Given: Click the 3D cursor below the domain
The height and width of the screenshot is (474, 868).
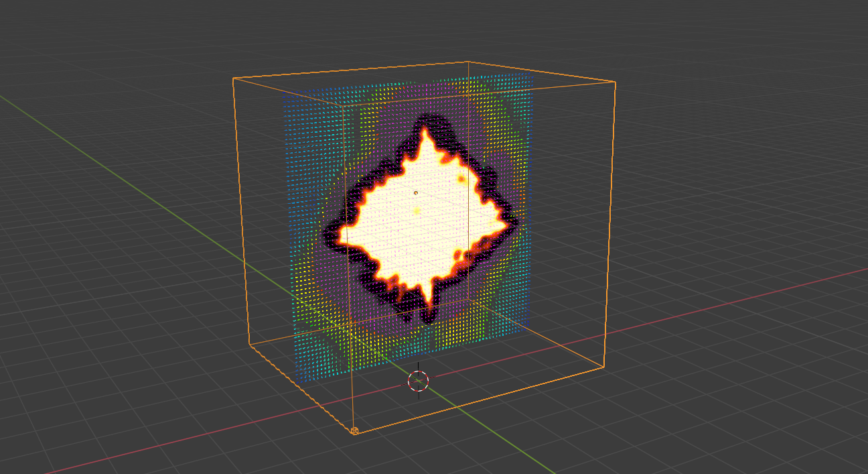Looking at the screenshot, I should [x=419, y=382].
